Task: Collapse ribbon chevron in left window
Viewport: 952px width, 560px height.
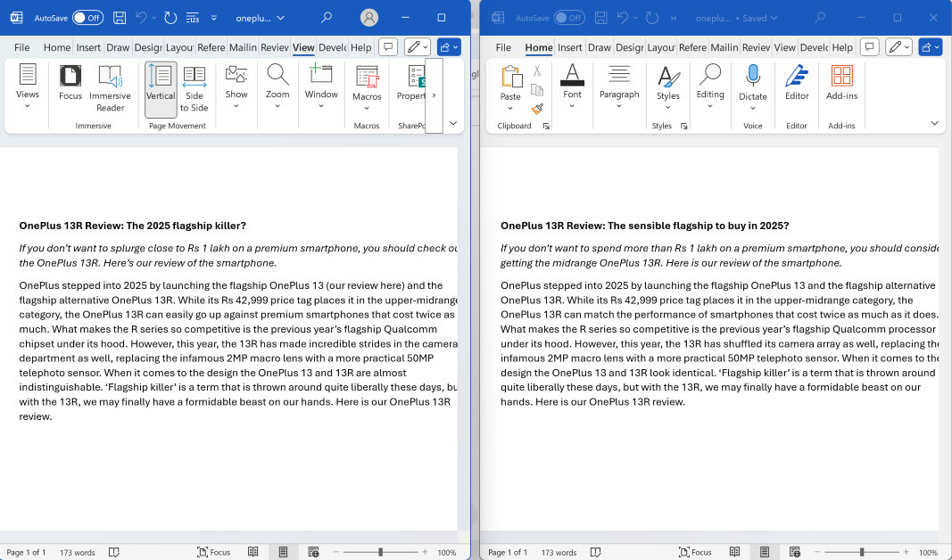Action: click(x=453, y=123)
